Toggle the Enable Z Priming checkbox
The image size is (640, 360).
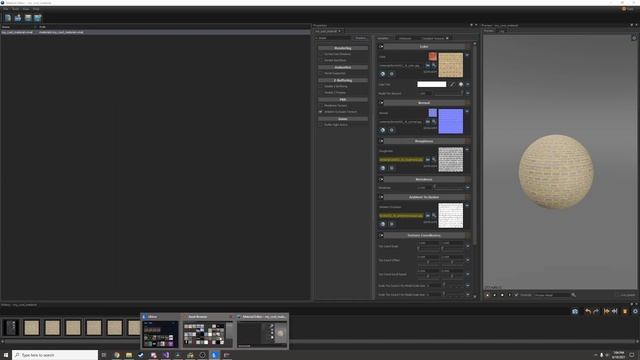click(321, 93)
